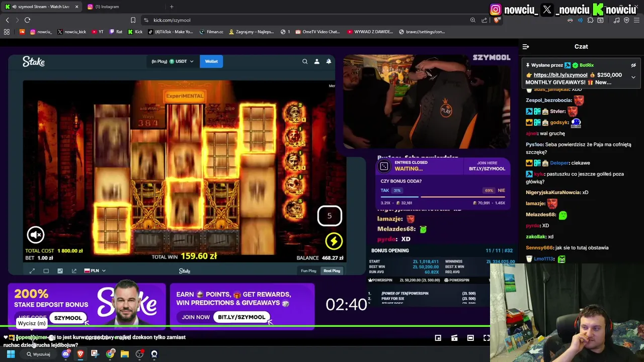Reload the Kick page
The image size is (644, 362).
(x=28, y=20)
